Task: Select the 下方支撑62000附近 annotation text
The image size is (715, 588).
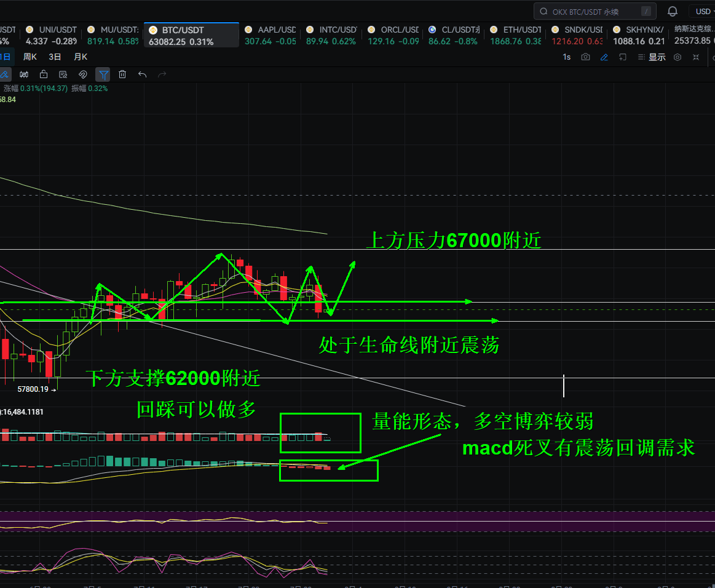Action: click(x=173, y=378)
